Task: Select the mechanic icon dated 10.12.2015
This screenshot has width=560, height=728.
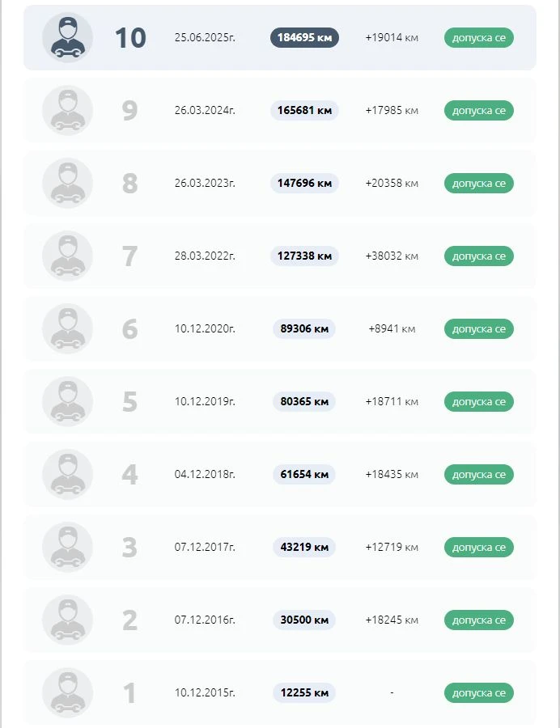Action: tap(67, 692)
